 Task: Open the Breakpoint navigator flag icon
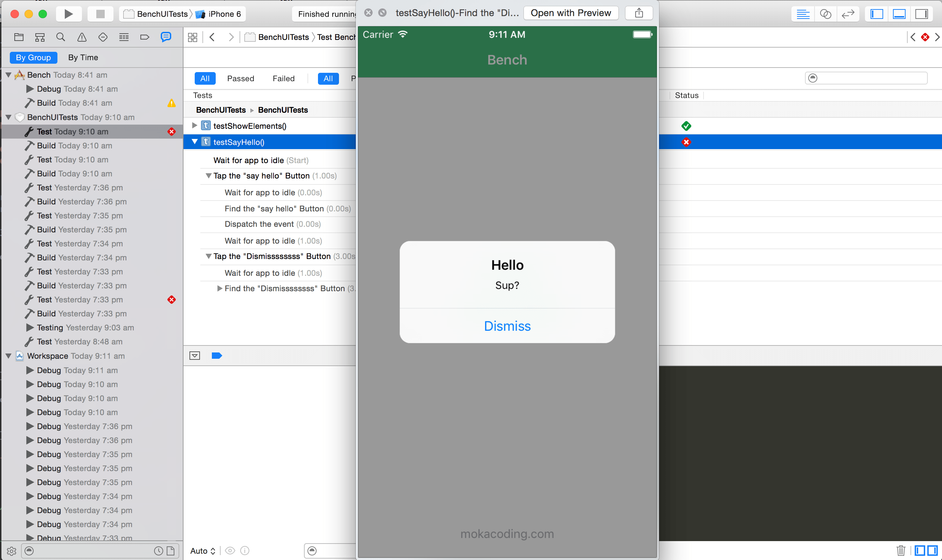tap(145, 37)
